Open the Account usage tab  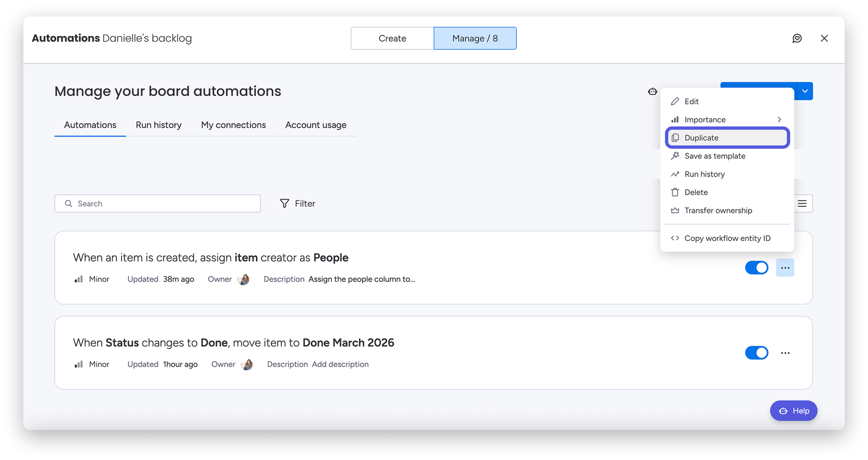tap(316, 125)
